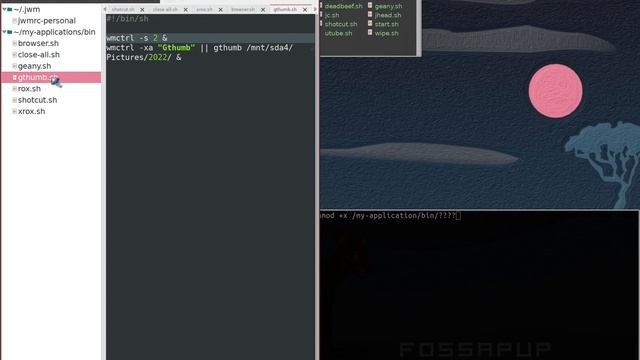Select start.sh in the file manager
This screenshot has height=360, width=640.
point(387,24)
